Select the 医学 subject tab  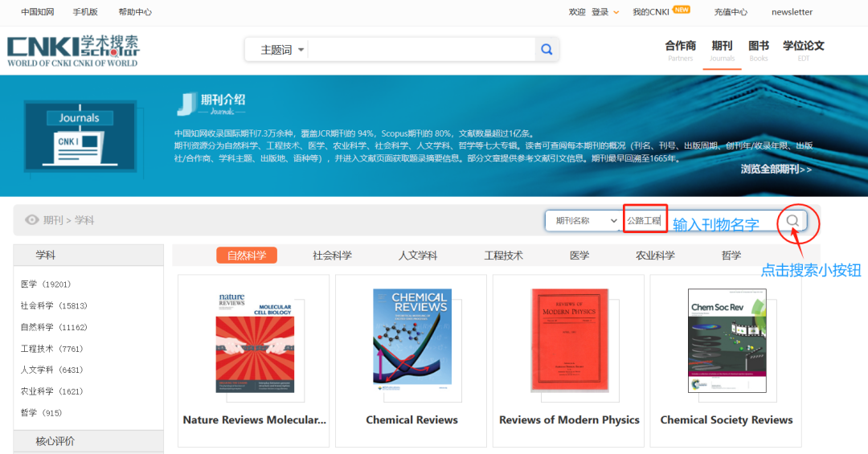(x=579, y=256)
